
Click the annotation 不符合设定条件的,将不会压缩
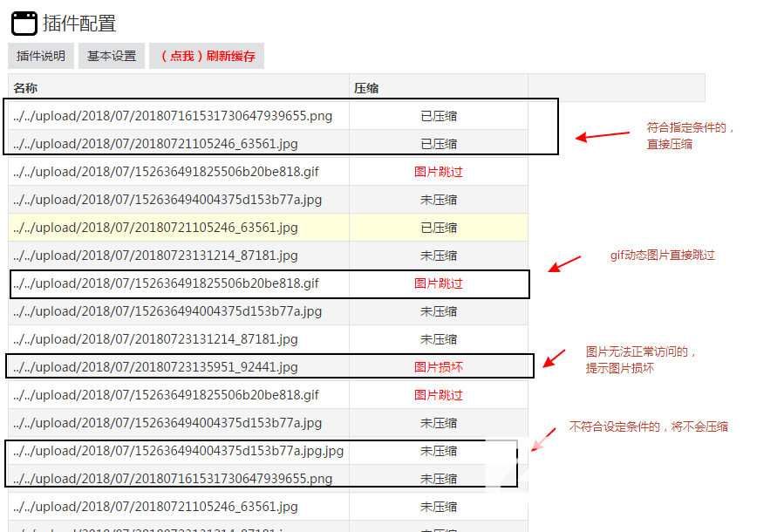648,426
